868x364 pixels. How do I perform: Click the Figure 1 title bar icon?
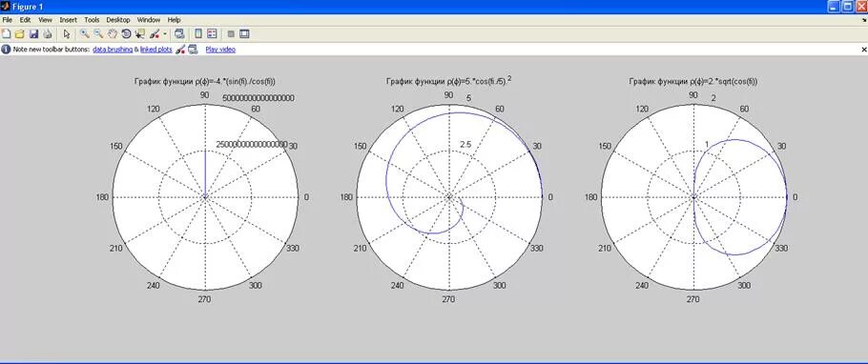(x=6, y=7)
